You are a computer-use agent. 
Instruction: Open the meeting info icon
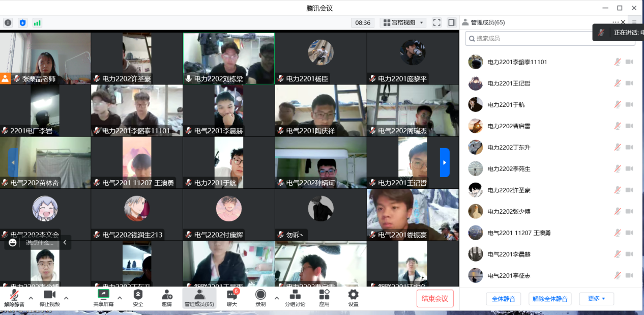tap(8, 22)
